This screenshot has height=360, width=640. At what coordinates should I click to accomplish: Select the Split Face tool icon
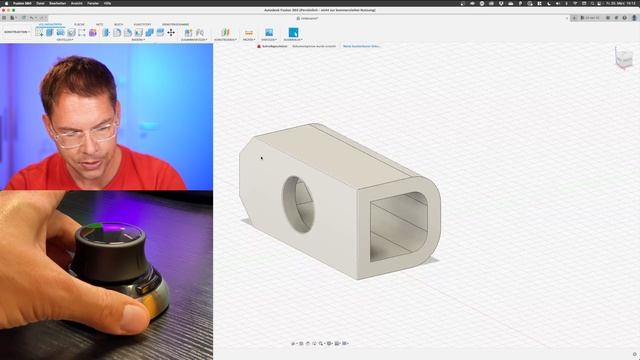tap(160, 32)
